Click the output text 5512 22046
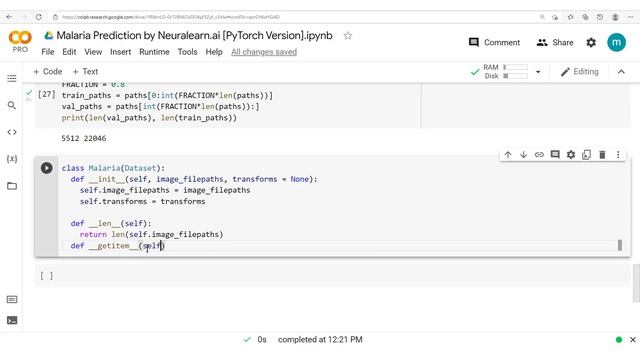Screen dimensions: 640x360 pyautogui.click(x=84, y=138)
